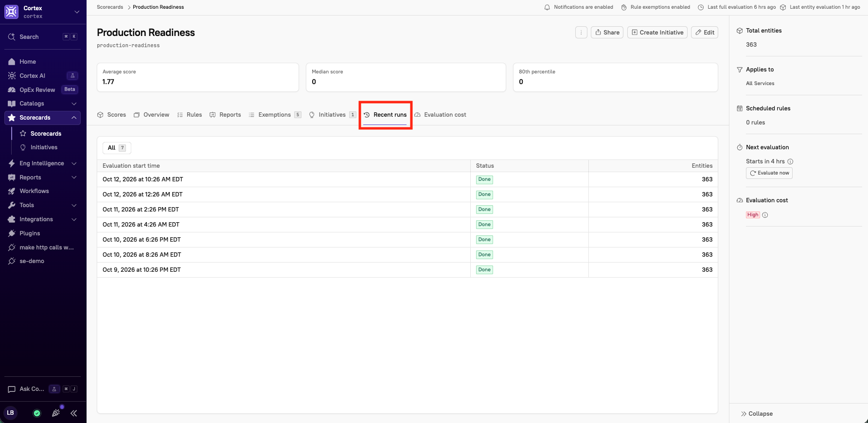
Task: Switch to the Evaluation cost tab
Action: tap(440, 115)
